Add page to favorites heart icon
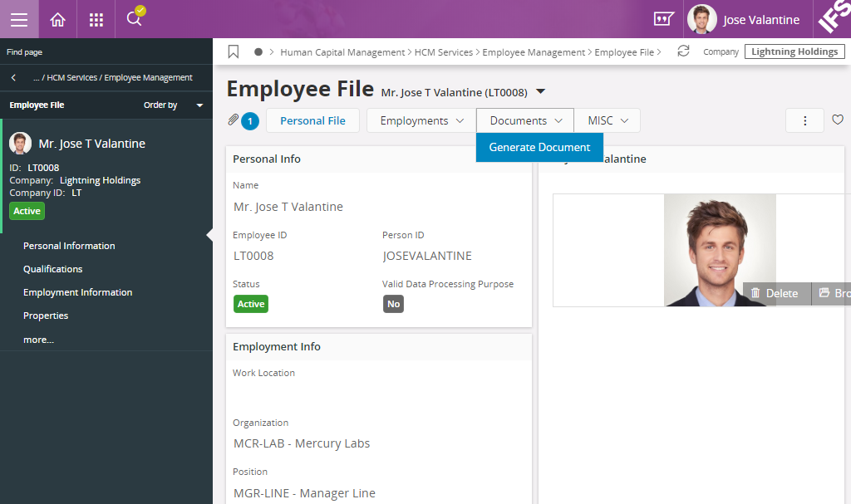 (838, 120)
